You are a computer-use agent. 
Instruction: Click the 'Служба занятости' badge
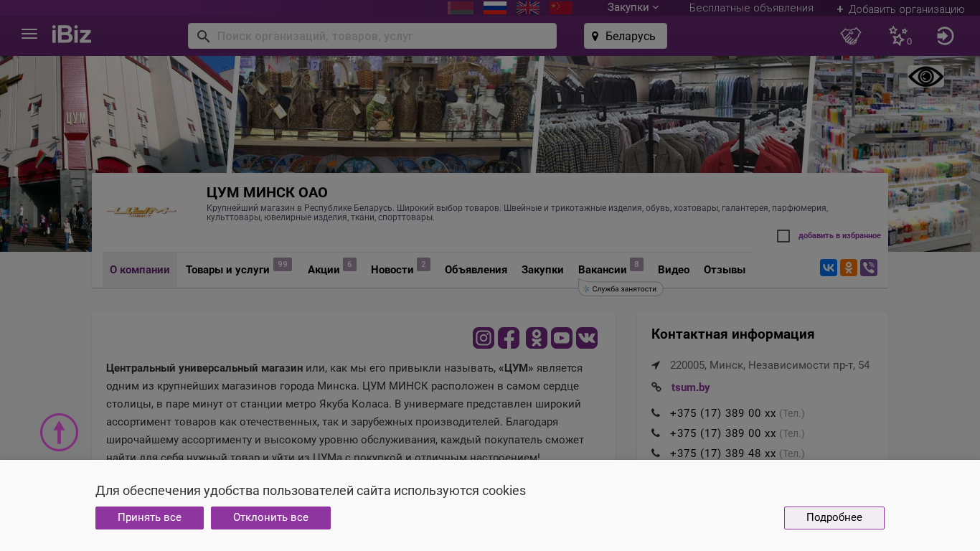pyautogui.click(x=621, y=289)
